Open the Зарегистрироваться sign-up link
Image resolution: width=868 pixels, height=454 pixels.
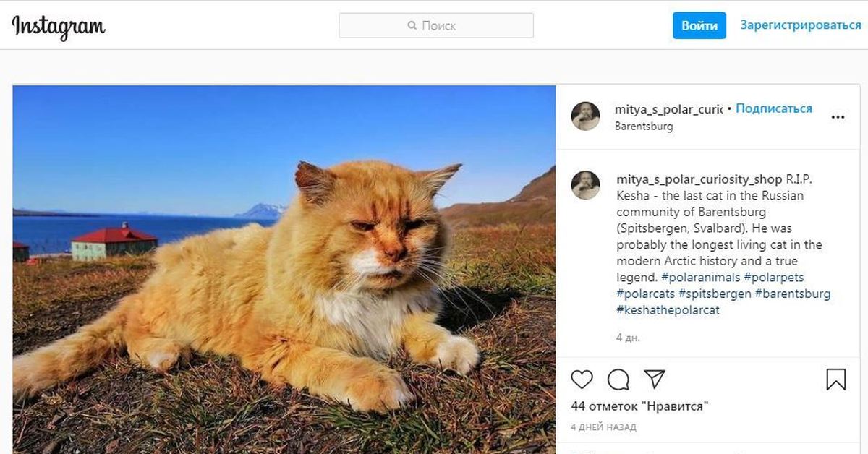point(800,25)
